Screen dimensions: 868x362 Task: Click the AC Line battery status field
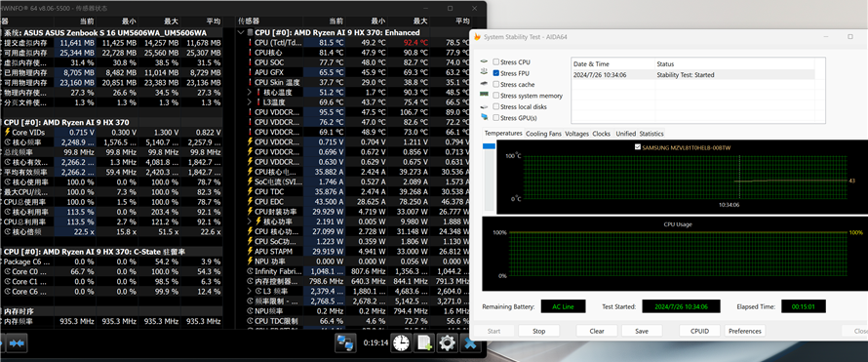(564, 306)
